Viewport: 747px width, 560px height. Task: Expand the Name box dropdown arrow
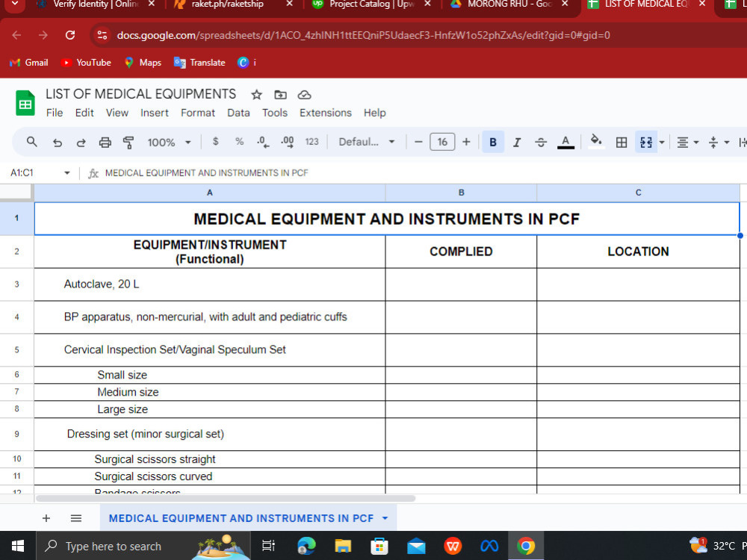(67, 173)
